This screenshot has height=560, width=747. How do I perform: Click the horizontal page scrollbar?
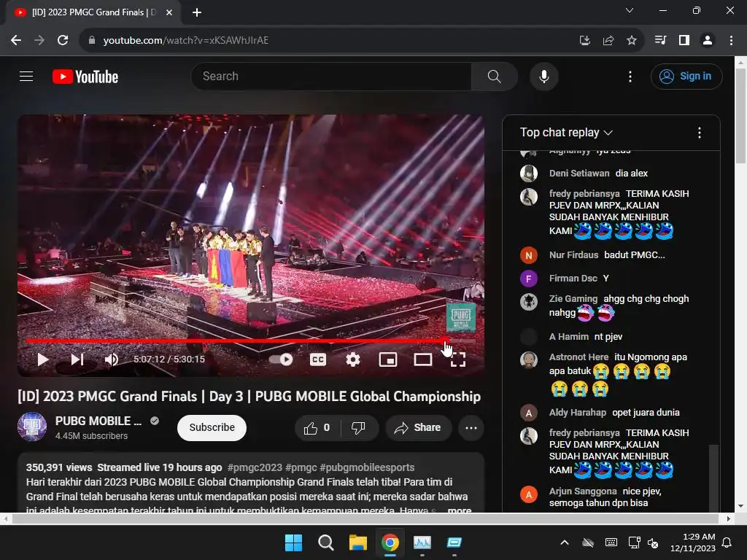(x=366, y=518)
